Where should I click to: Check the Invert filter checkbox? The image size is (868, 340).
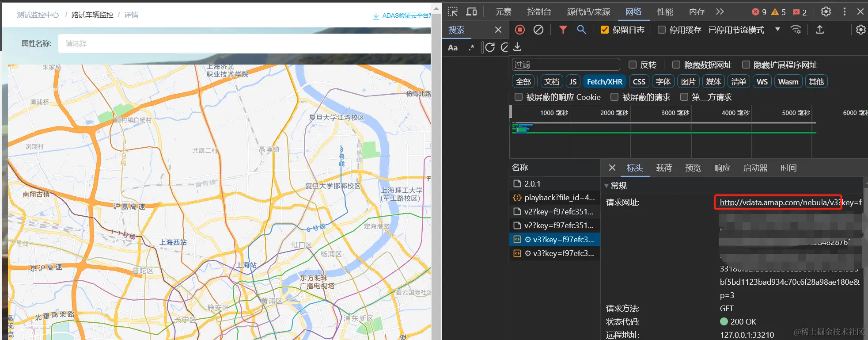(x=633, y=65)
